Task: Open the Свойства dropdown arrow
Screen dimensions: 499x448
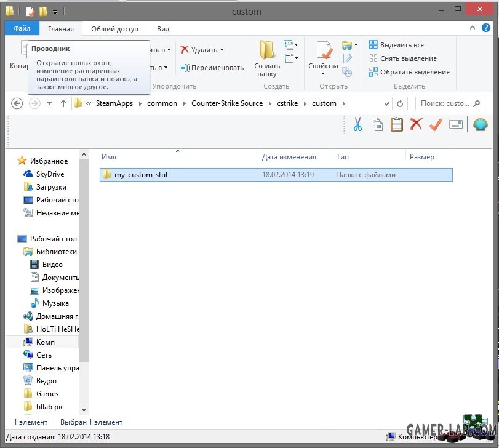Action: click(x=323, y=74)
